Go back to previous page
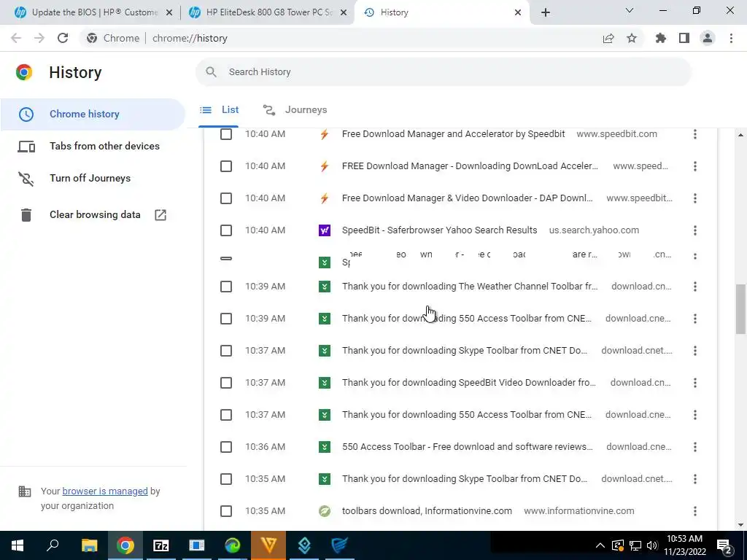The width and height of the screenshot is (747, 560). (x=16, y=38)
